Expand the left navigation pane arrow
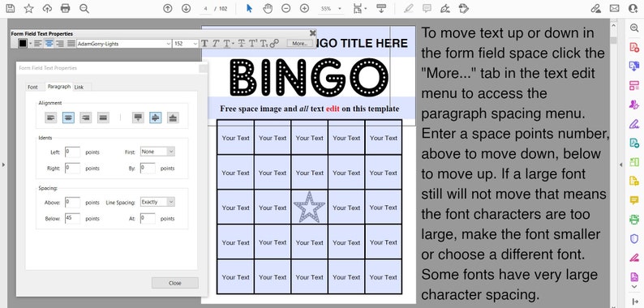 3,165
